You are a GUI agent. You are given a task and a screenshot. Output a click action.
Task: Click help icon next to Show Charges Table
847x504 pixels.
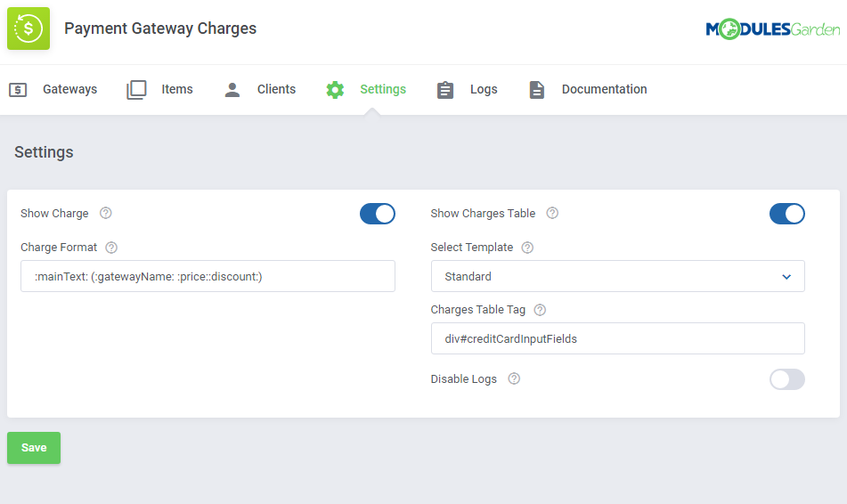coord(552,213)
